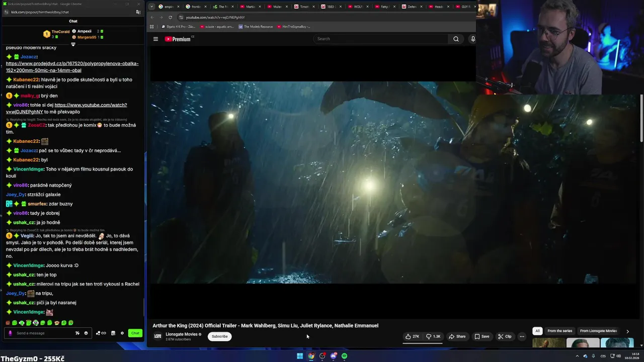644x362 pixels.
Task: Start voice search with microphone icon
Action: pyautogui.click(x=472, y=39)
